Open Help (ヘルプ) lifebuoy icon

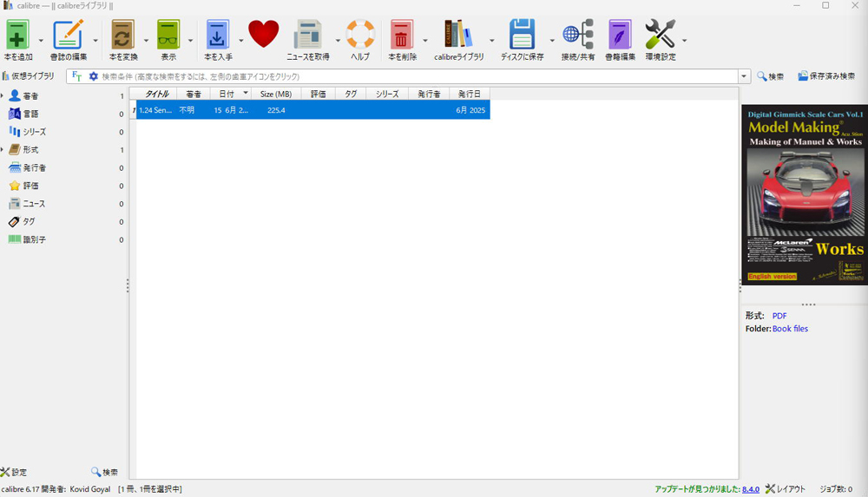360,35
